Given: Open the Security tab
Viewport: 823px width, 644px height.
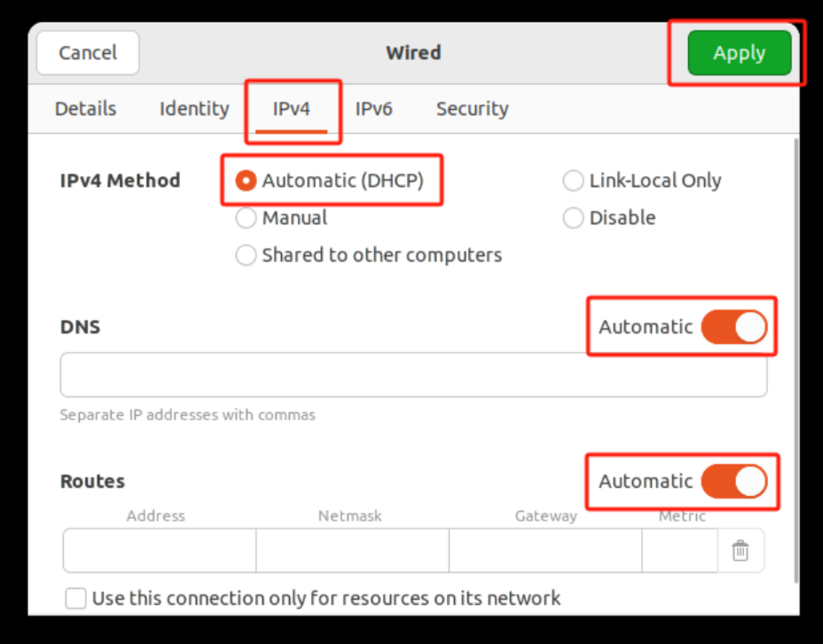Looking at the screenshot, I should (x=472, y=109).
